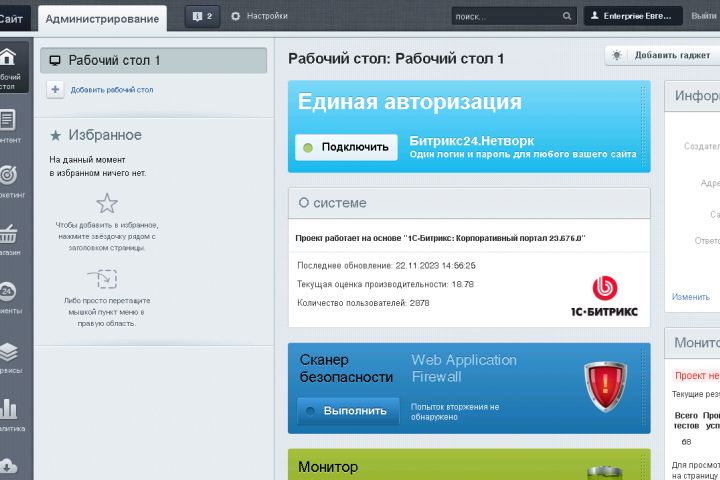Open notifications counter showing 2

point(202,17)
